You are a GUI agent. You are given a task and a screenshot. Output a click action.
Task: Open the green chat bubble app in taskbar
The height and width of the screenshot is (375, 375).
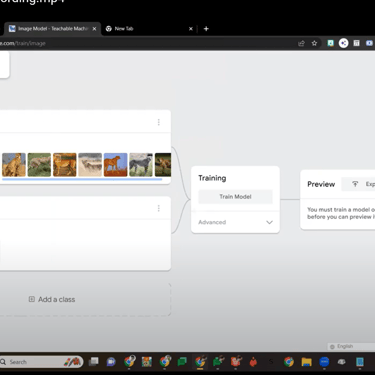click(182, 362)
